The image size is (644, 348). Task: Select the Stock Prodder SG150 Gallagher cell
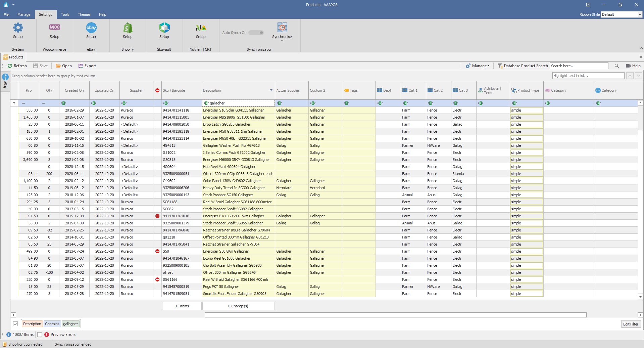[238, 195]
